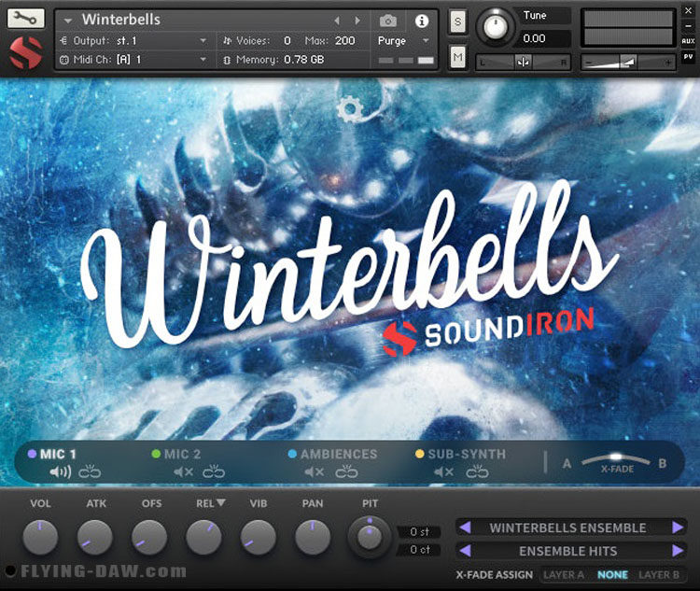Click the 0 st semitone value field
The width and height of the screenshot is (700, 591).
(419, 531)
